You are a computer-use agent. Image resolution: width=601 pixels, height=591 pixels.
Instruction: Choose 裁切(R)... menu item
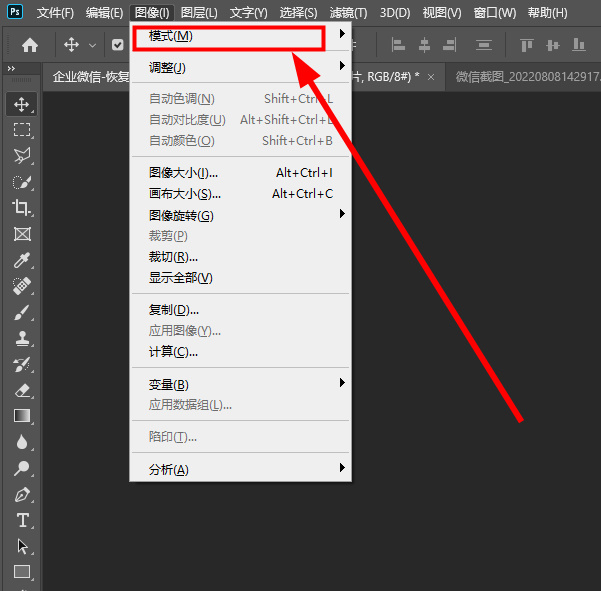240,257
